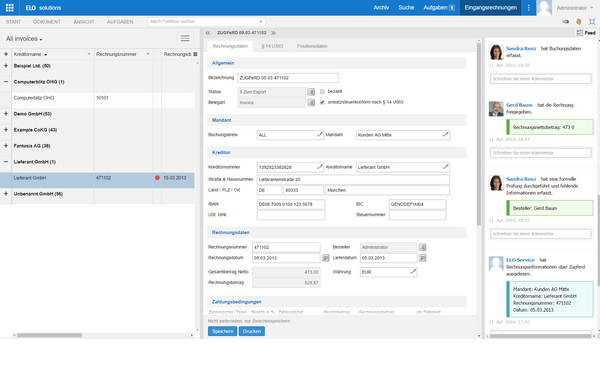Open the START ribbon tab
600x375 pixels.
[13, 22]
